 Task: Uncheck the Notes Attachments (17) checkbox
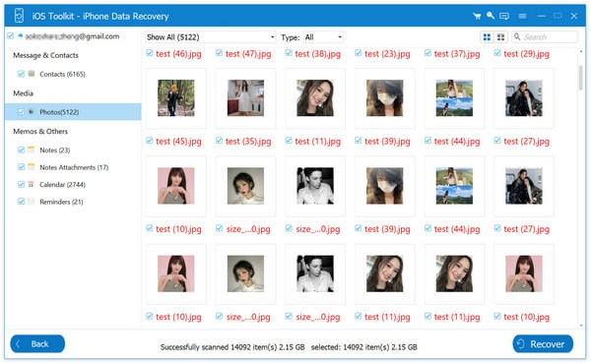click(21, 167)
